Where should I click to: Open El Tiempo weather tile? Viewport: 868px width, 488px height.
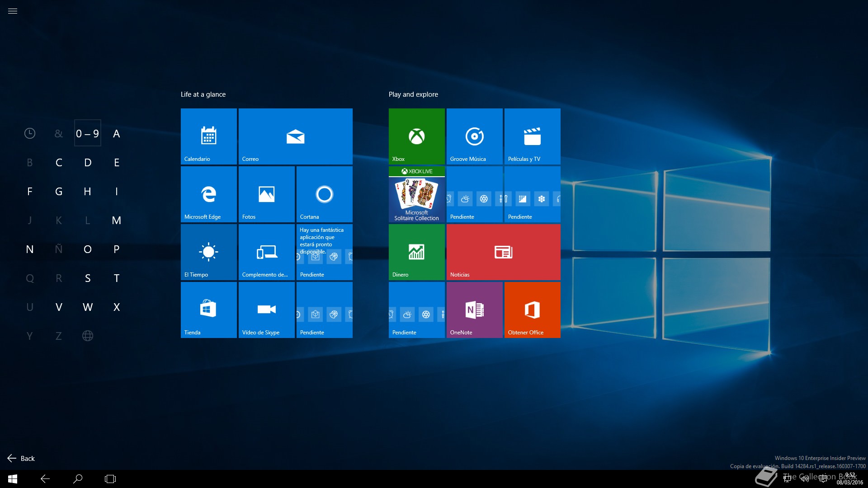(209, 252)
